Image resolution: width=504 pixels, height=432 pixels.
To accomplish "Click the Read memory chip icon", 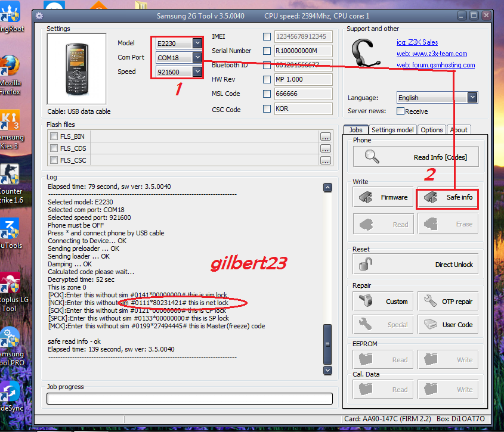I will [366, 224].
